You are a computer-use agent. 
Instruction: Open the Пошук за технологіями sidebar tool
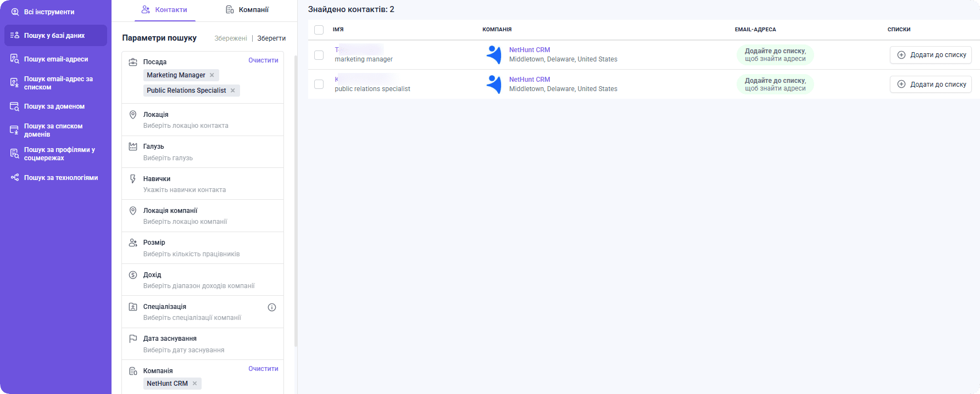pos(55,178)
